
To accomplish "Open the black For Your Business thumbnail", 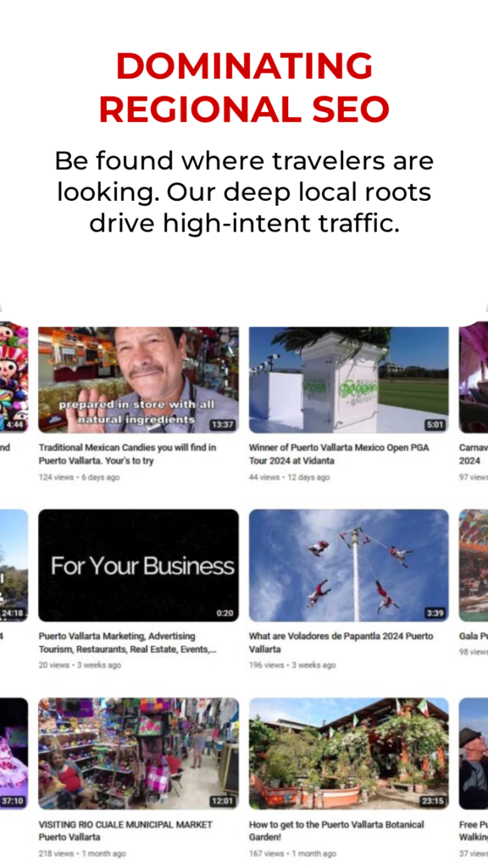I will tap(138, 565).
